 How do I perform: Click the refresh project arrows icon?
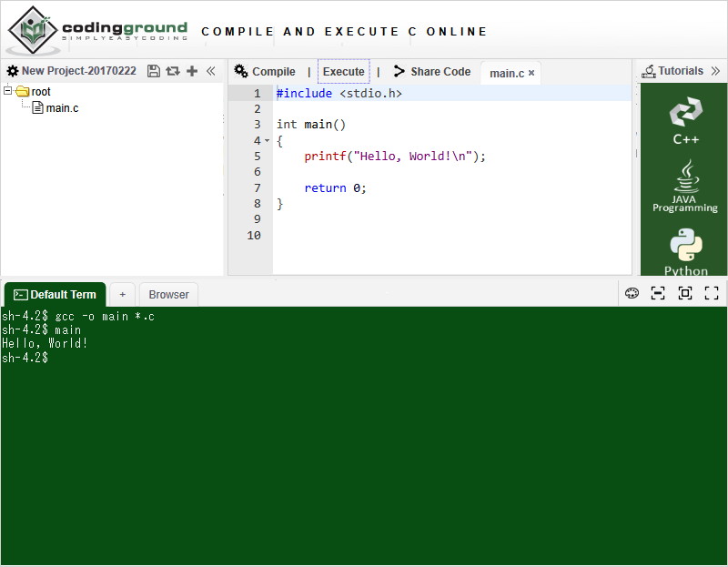pyautogui.click(x=172, y=71)
